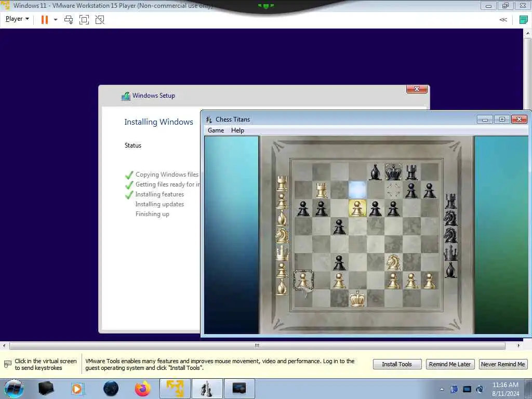Close the Windows Setup dialog
532x399 pixels.
point(417,89)
